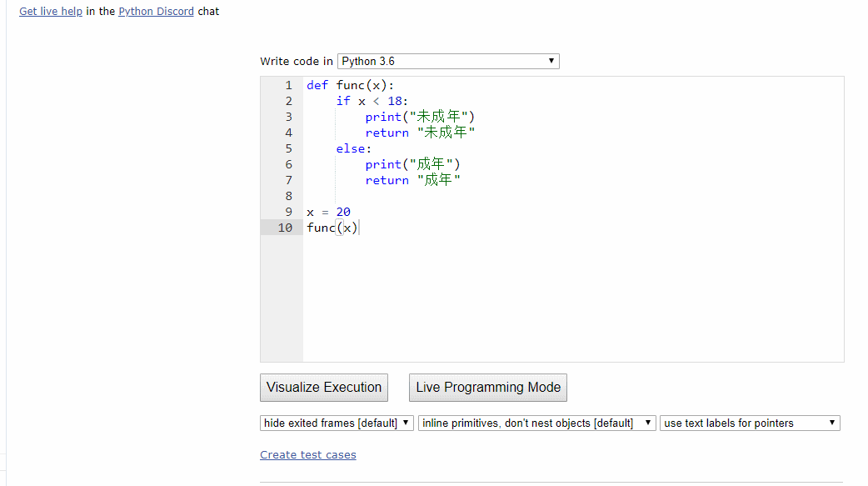
Task: Open the "inline primitives" object rendering dropdown
Action: pos(536,423)
